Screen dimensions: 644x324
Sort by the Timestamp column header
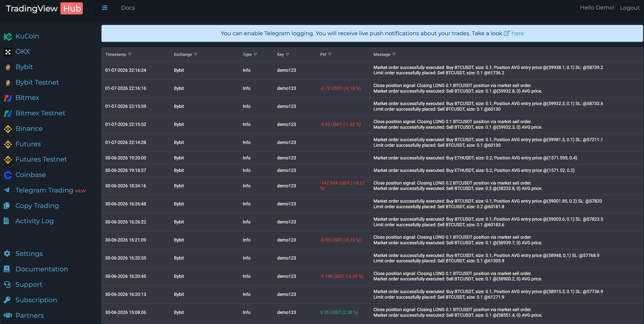tap(115, 54)
